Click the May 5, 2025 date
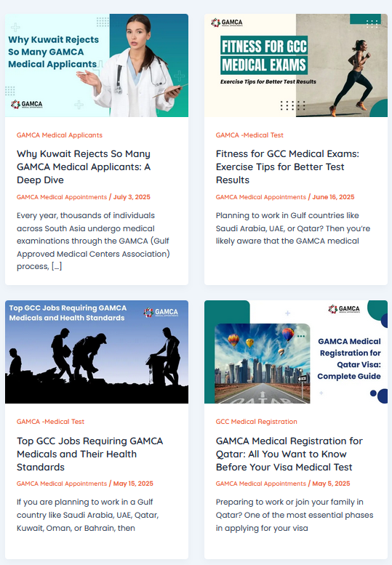This screenshot has height=565, width=392. (331, 484)
